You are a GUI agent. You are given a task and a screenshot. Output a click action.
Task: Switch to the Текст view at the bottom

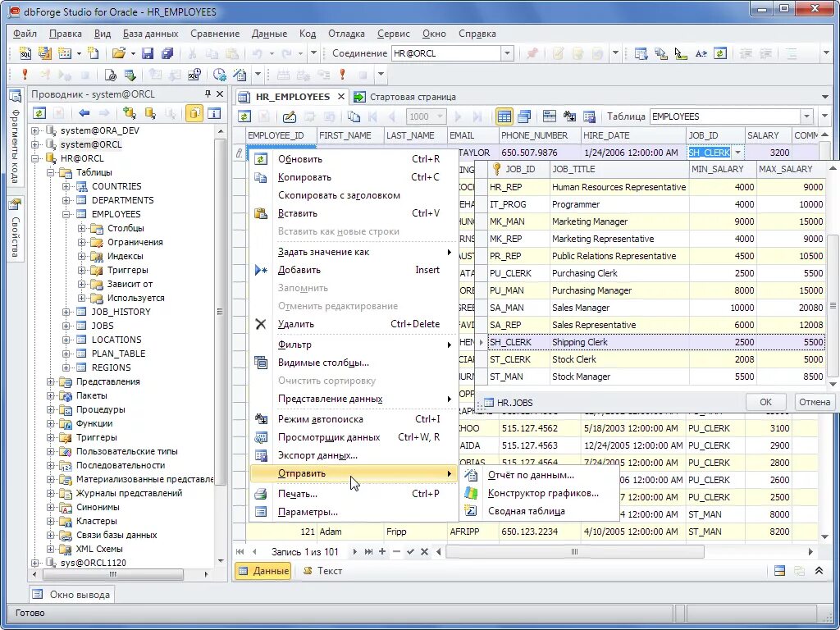coord(322,571)
